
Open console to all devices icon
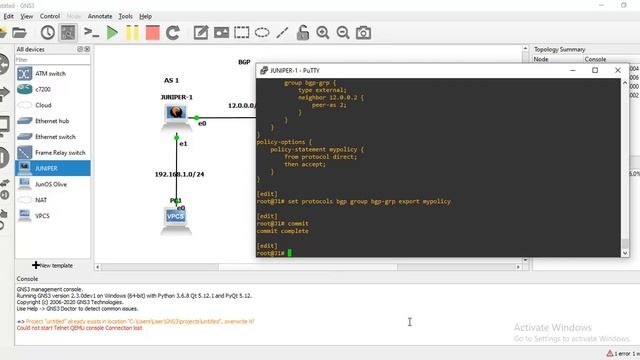(91, 33)
